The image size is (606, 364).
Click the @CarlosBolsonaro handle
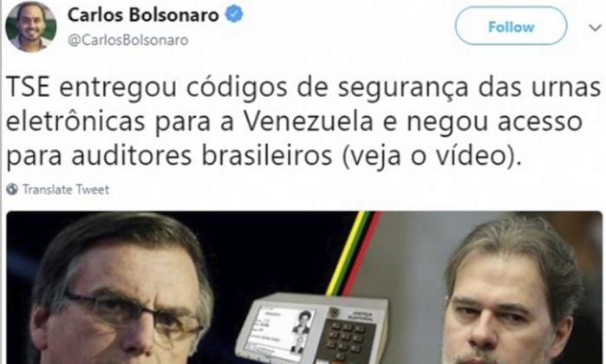pos(128,40)
